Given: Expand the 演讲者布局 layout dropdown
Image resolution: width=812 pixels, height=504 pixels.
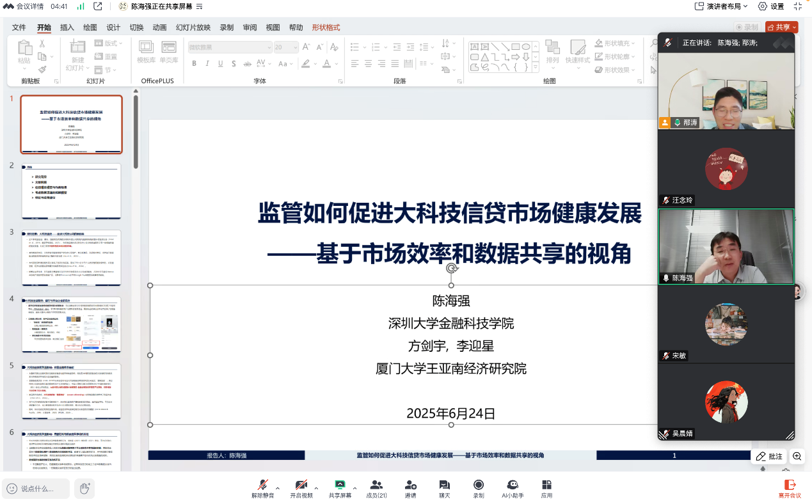Looking at the screenshot, I should click(721, 6).
